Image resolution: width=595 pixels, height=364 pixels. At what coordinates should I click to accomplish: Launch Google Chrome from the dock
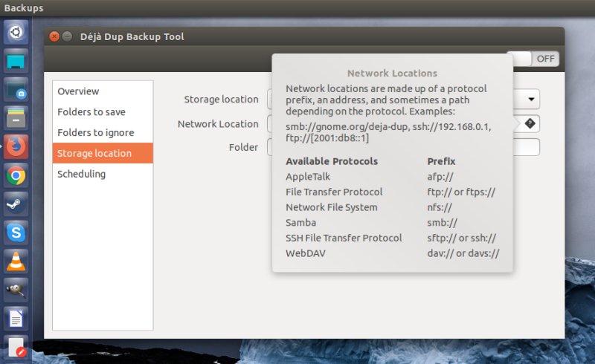[16, 176]
